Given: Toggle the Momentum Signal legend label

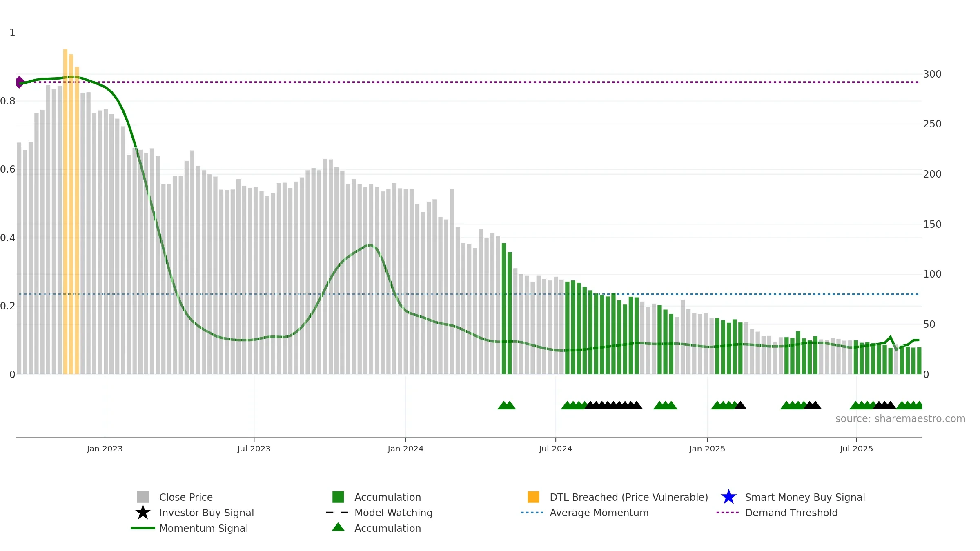Looking at the screenshot, I should point(204,528).
